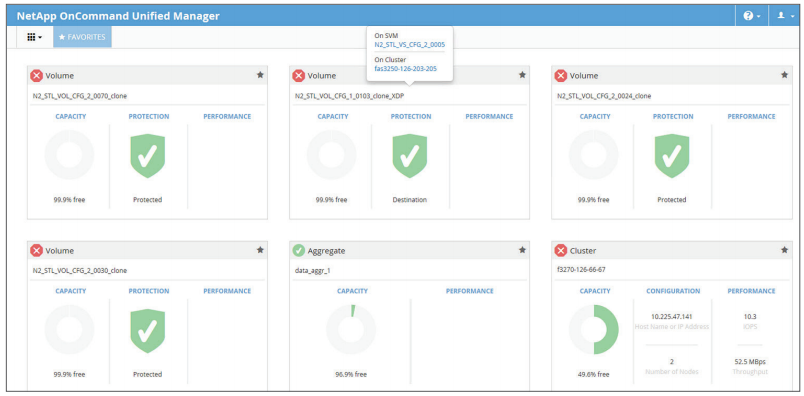The image size is (804, 396).
Task: Open Capacity link on N2_STL_VOL_CFG_2_0070_clone card
Action: (71, 116)
